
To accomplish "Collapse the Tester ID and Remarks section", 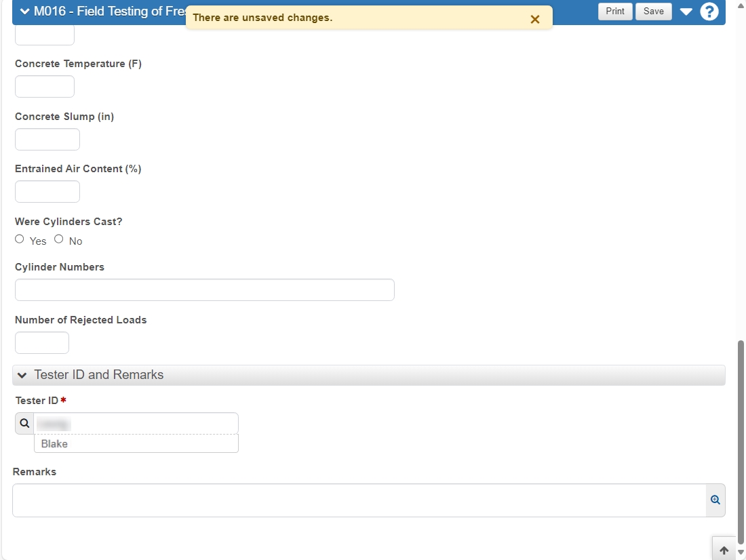I will [x=22, y=375].
